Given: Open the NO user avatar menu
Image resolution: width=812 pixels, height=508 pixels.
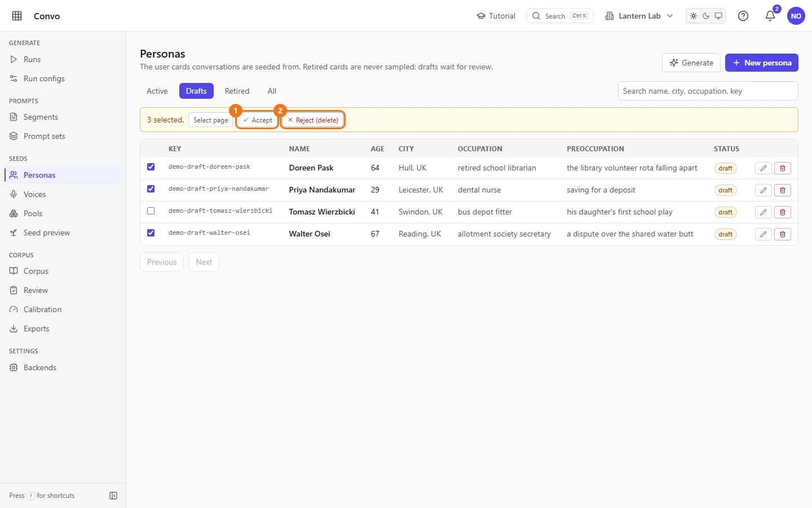Looking at the screenshot, I should [x=796, y=16].
